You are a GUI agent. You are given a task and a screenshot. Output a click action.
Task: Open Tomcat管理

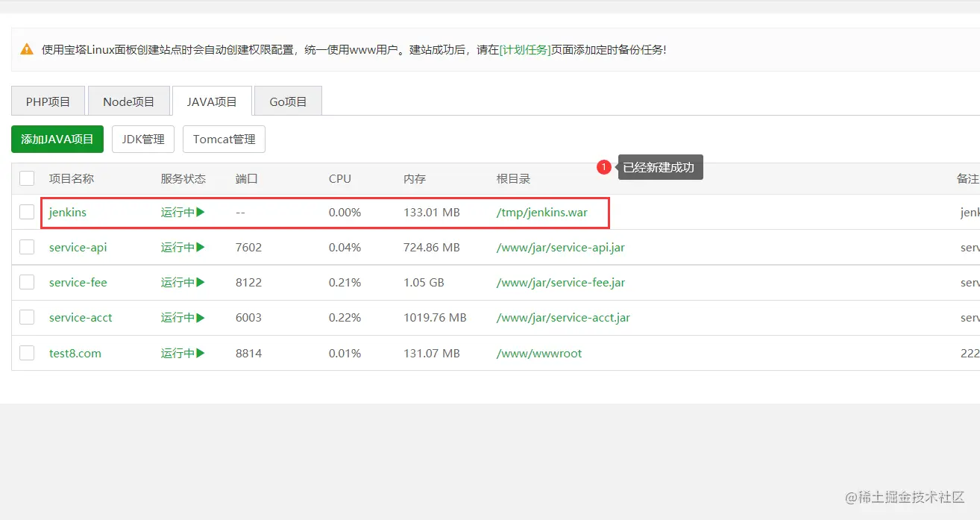click(x=224, y=139)
